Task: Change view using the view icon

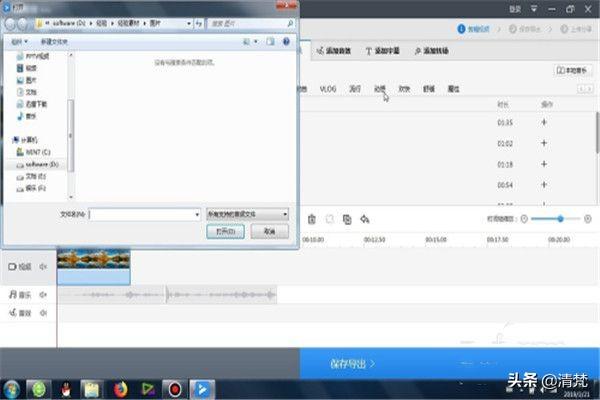Action: pyautogui.click(x=247, y=41)
